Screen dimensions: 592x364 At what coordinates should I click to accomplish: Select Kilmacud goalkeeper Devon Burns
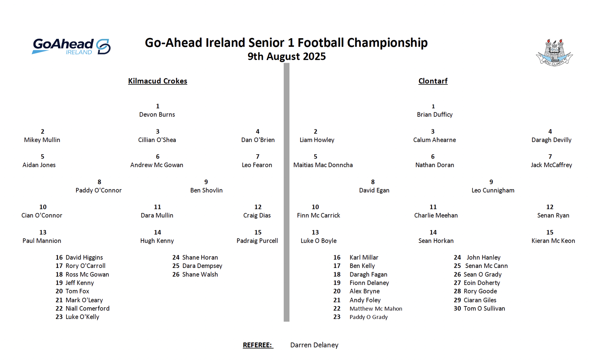pyautogui.click(x=157, y=115)
